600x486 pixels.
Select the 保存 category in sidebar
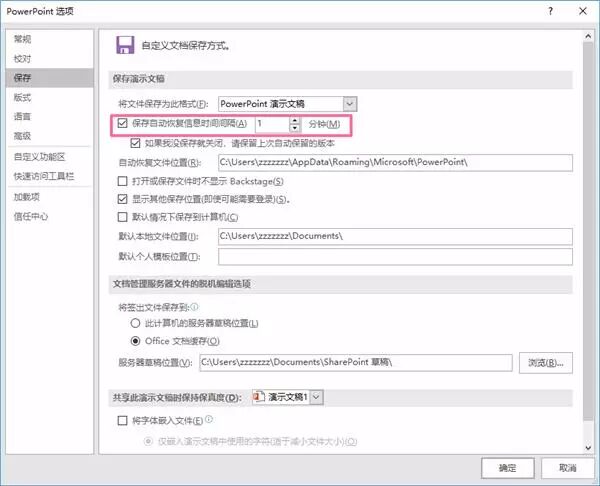[x=50, y=78]
